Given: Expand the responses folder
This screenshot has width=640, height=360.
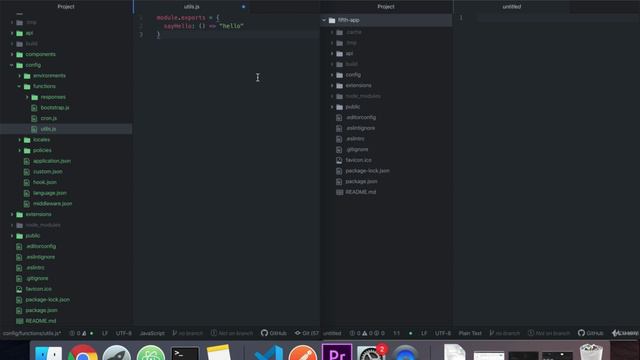Looking at the screenshot, I should 27,97.
